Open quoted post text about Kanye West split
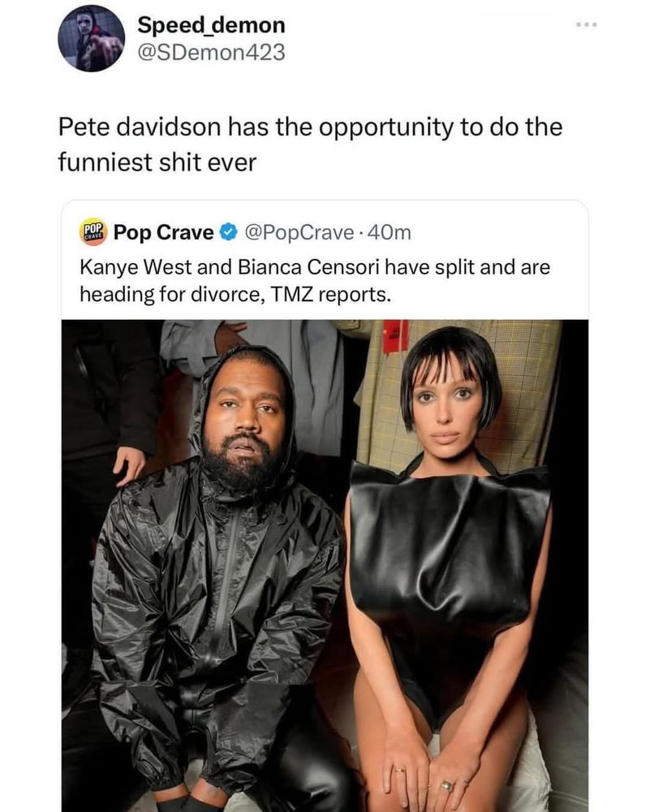 (315, 281)
